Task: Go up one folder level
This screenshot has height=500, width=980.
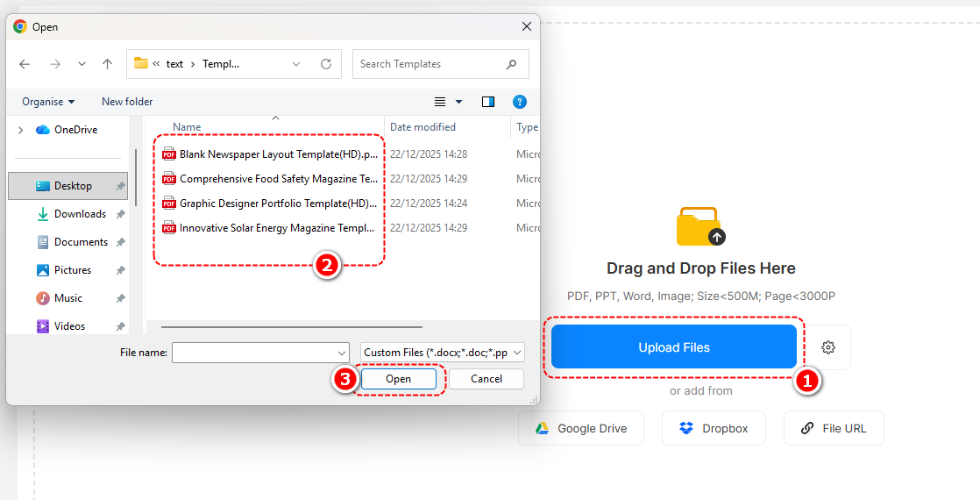Action: click(x=108, y=64)
